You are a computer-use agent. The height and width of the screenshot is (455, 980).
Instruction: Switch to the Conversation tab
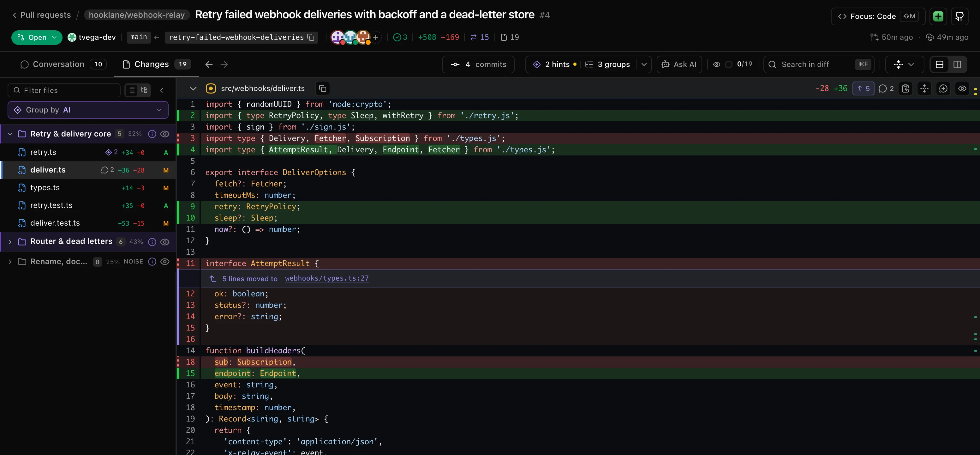click(63, 64)
